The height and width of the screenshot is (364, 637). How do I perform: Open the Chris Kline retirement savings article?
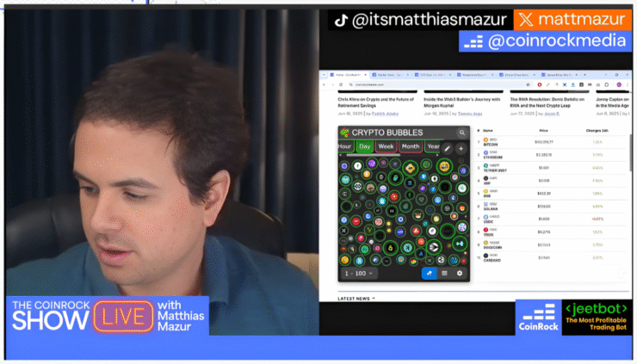[x=376, y=102]
